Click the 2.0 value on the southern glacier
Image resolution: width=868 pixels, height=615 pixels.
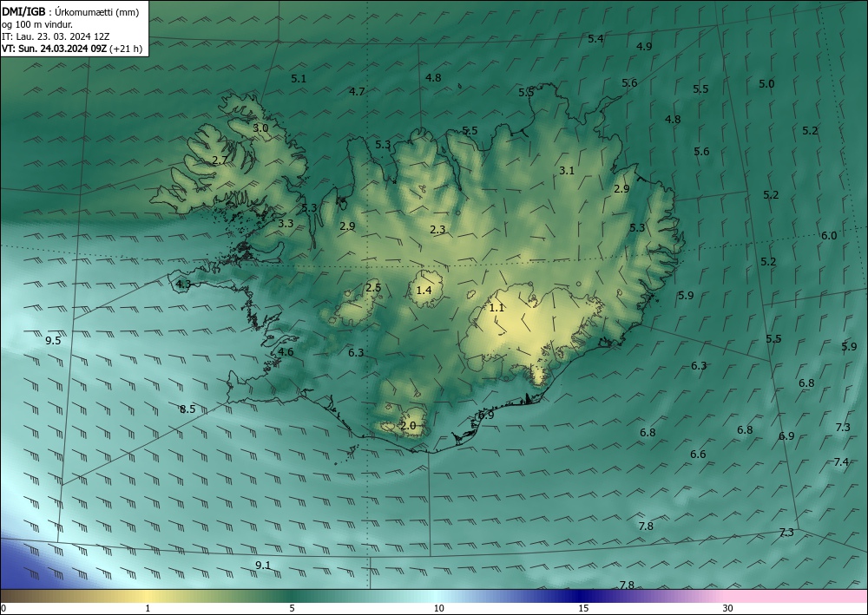click(408, 426)
